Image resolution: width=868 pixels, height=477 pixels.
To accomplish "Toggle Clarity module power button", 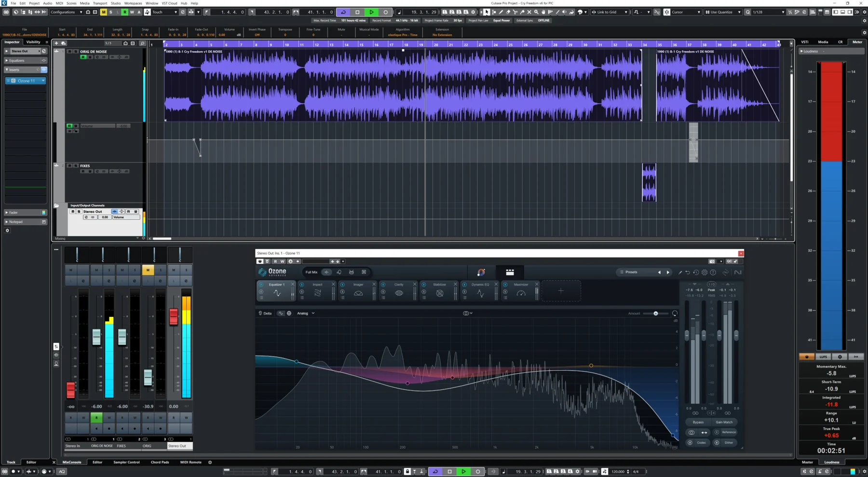I will pyautogui.click(x=383, y=285).
